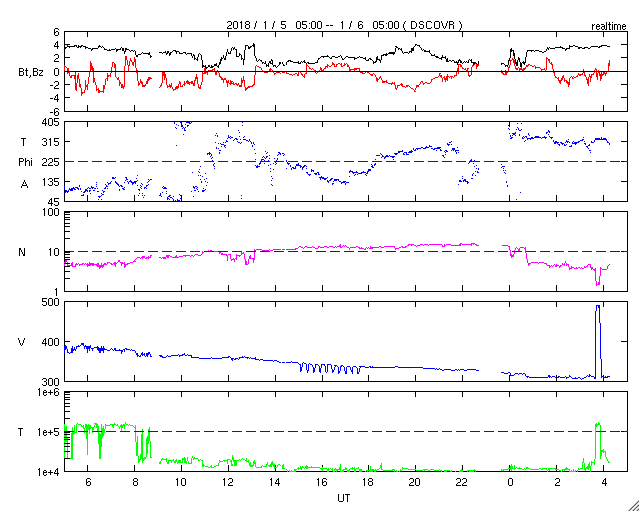This screenshot has height=512, width=640.
Task: Click the '1e+4' temperature tick label
Action: pyautogui.click(x=49, y=472)
